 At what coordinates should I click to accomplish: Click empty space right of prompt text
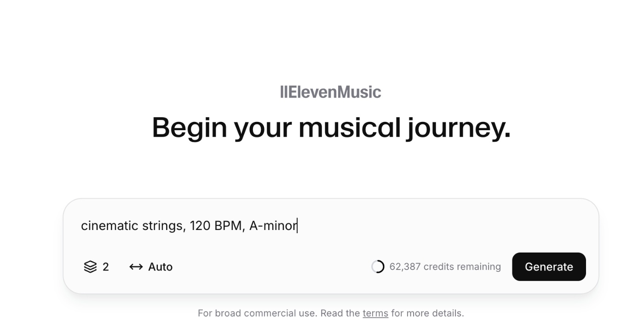[437, 226]
